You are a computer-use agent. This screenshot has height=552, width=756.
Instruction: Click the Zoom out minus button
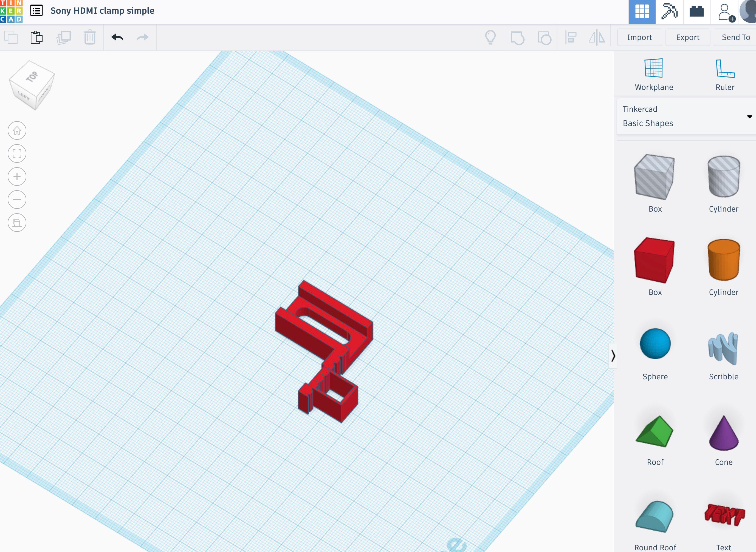(17, 200)
